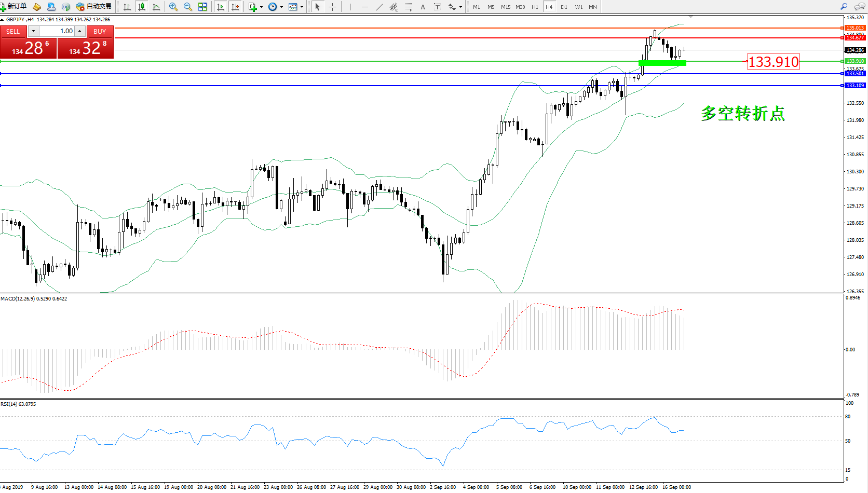Open the tile windows layout icon
Image resolution: width=868 pixels, height=493 pixels.
pyautogui.click(x=202, y=7)
